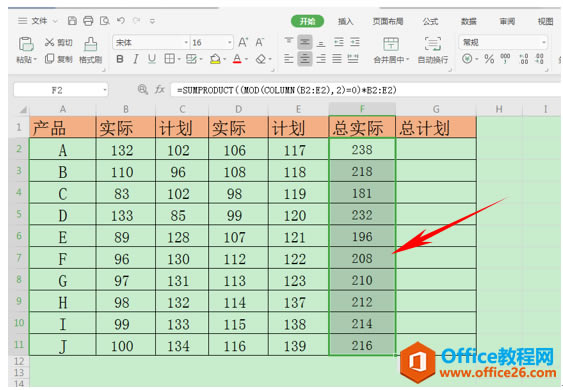Click the Undo arrow icon

coord(121,21)
